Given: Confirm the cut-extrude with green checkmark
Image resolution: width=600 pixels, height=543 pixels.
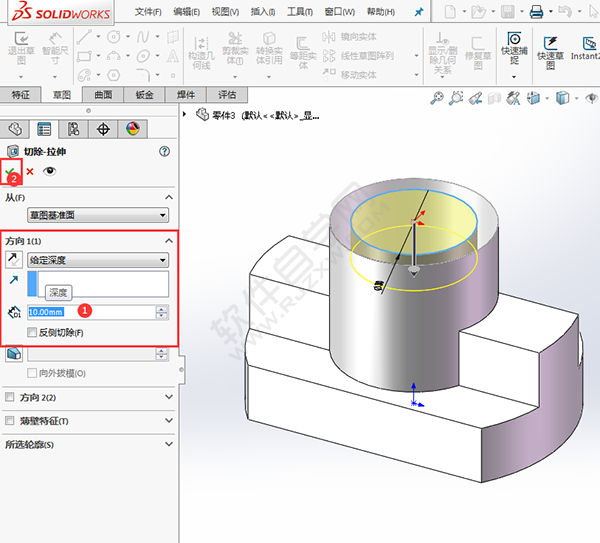Looking at the screenshot, I should click(x=10, y=171).
